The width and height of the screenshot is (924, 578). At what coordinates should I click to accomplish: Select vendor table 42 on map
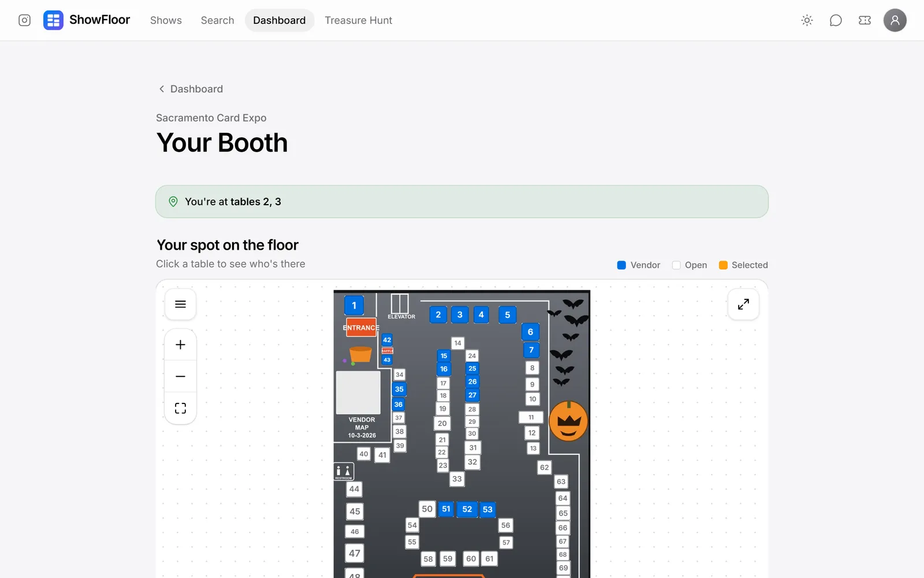[x=387, y=340]
